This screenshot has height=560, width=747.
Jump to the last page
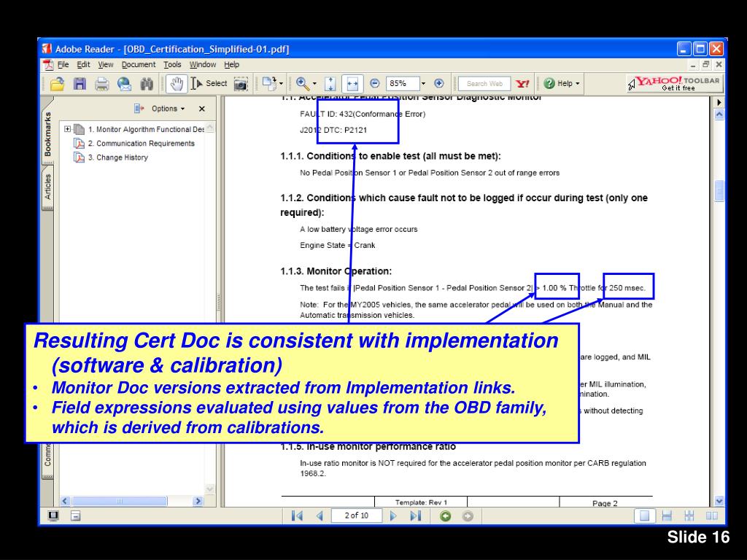(x=415, y=516)
